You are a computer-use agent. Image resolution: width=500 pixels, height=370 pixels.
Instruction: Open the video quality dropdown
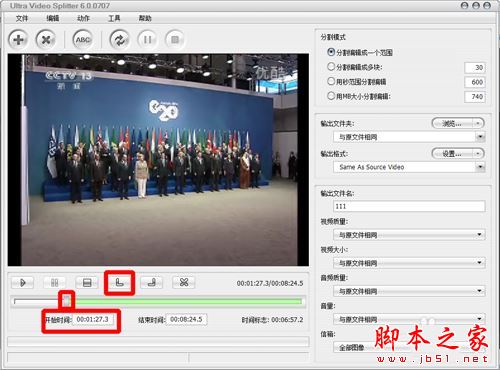409,235
